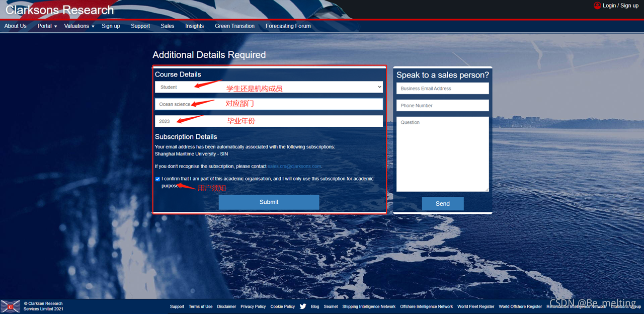This screenshot has height=314, width=644.
Task: Click the Subscription Details heading
Action: (186, 137)
